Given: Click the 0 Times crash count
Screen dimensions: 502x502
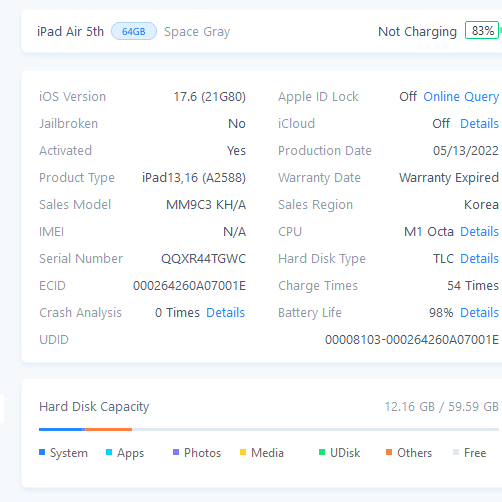Looking at the screenshot, I should tap(177, 313).
